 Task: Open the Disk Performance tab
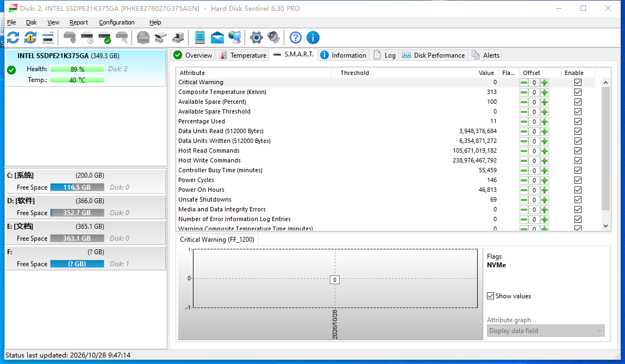tap(434, 55)
